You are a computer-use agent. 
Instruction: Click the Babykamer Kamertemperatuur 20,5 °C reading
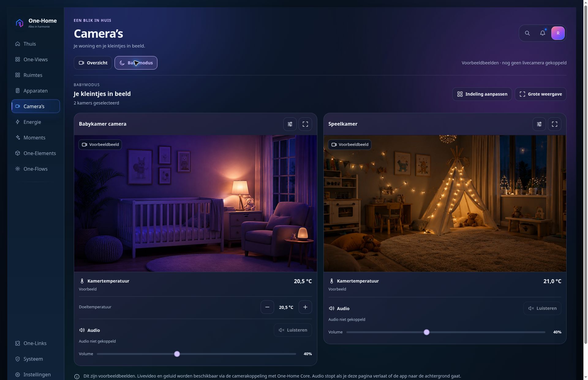[303, 281]
